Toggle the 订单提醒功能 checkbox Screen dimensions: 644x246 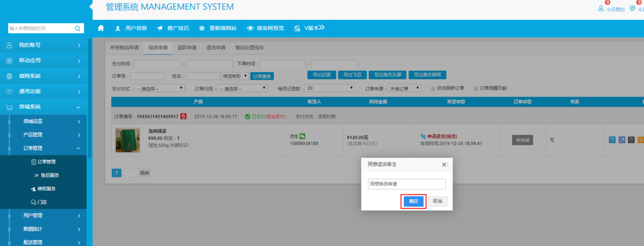[x=475, y=88]
